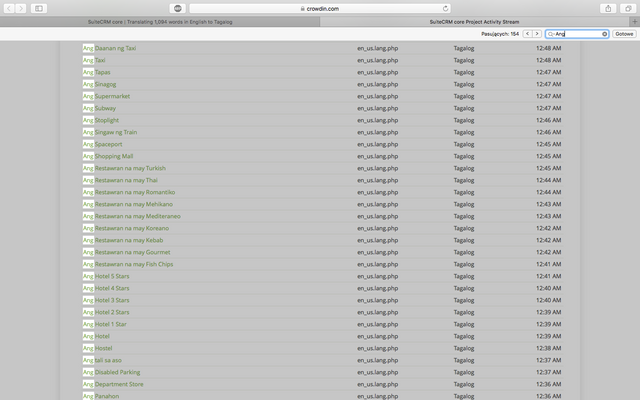Switch to Project Activity Stream tab
The image size is (640, 400).
tap(474, 22)
